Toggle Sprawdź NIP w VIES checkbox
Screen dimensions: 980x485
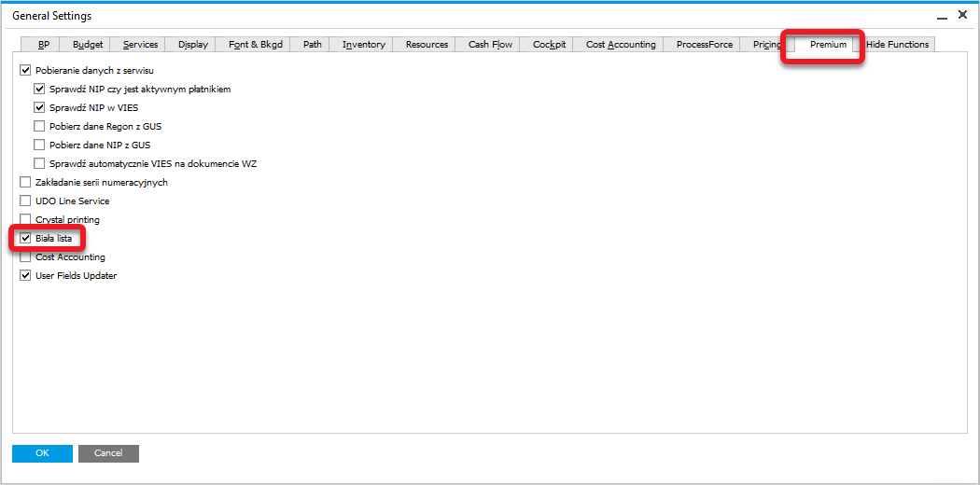coord(39,108)
